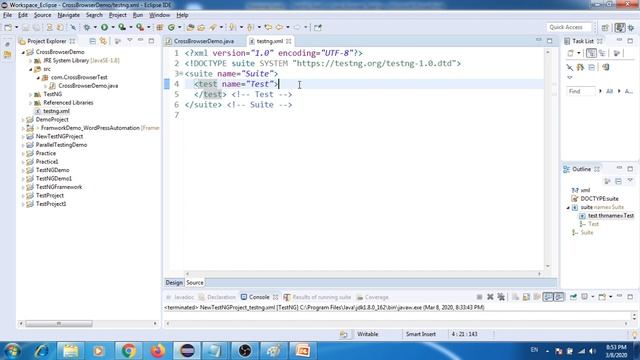The height and width of the screenshot is (360, 640).
Task: Switch to CrossBrowserDemo.java editor tab
Action: tap(200, 41)
